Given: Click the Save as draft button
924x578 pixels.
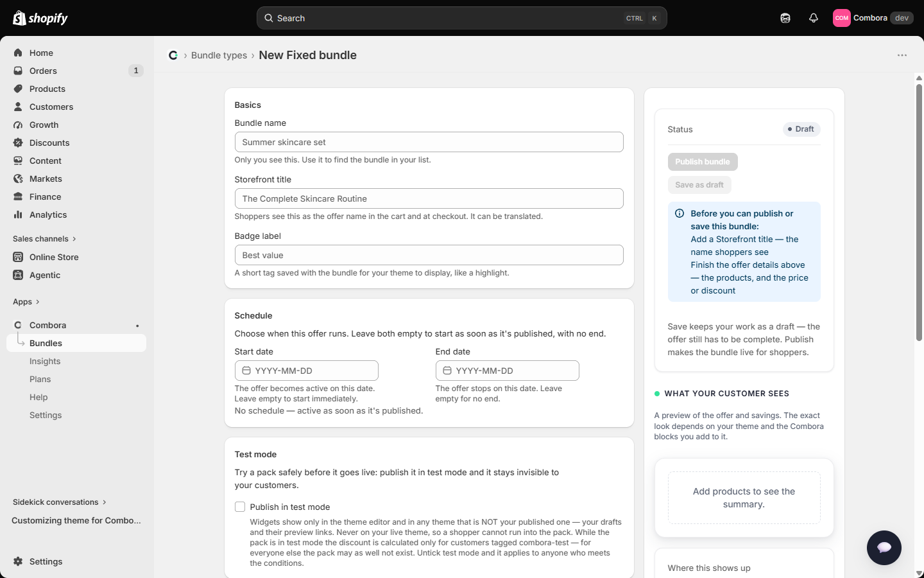Looking at the screenshot, I should 699,185.
